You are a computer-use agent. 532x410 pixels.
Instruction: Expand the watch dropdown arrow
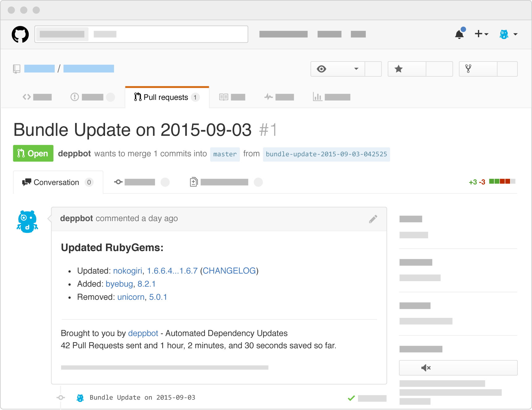(356, 69)
